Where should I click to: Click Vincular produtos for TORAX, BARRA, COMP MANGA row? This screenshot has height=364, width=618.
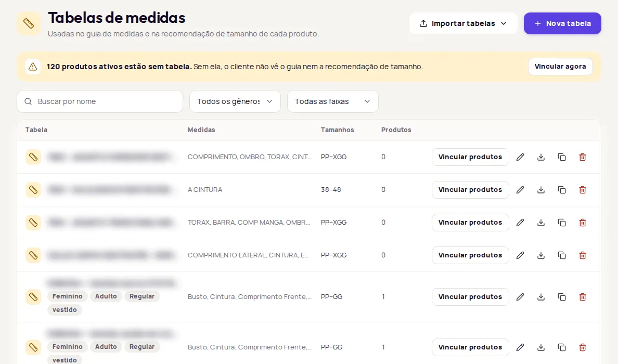pos(470,222)
